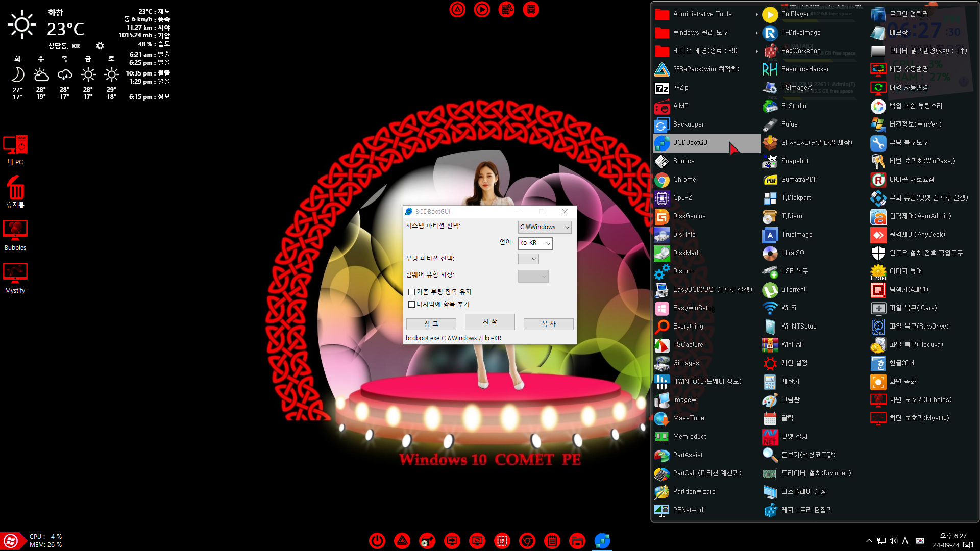The height and width of the screenshot is (551, 980).
Task: Click the Chrome icon in bottom dock
Action: [x=527, y=540]
